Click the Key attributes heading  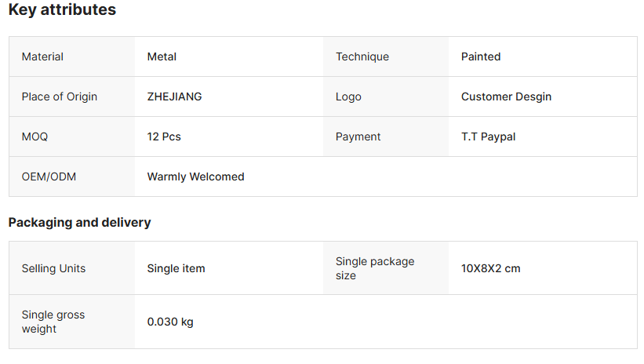coord(62,10)
